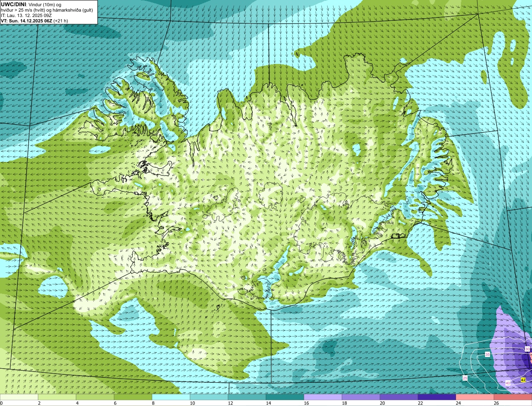532x406 pixels.
Task: Click the legend tick label "20"
Action: 382,403
